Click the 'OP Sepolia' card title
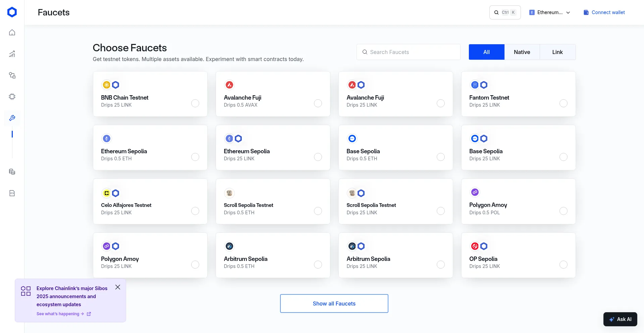Image resolution: width=644 pixels, height=333 pixels. tap(483, 259)
